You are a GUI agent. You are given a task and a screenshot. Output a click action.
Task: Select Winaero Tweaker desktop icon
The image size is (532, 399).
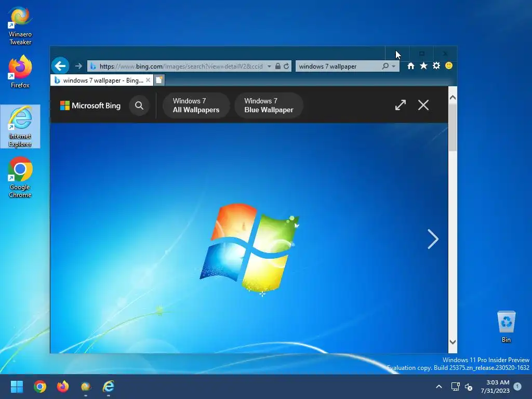point(20,26)
